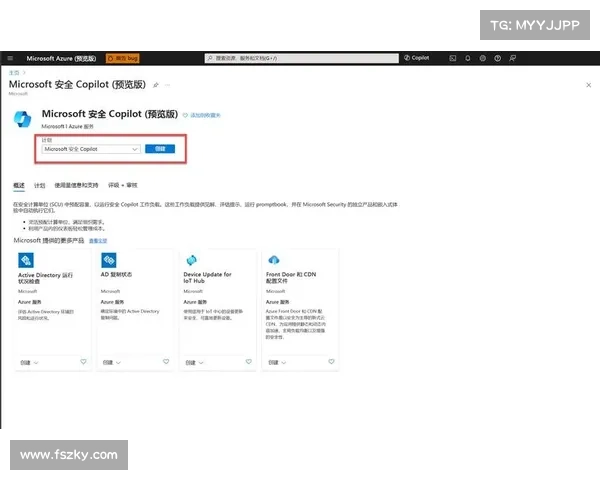Click the Front Door 和 CDN card icon
Screen dimensions: 600x480
(x=274, y=260)
